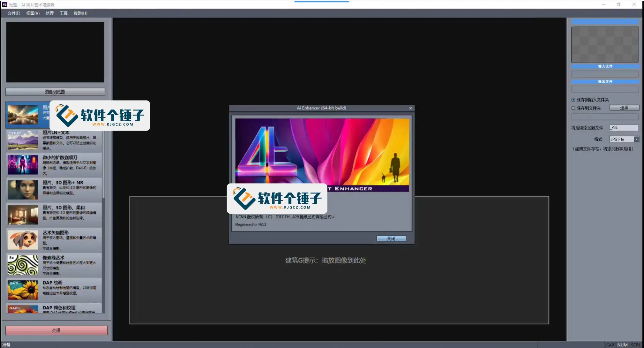This screenshot has height=348, width=644.
Task: Click the 4E splash logo image
Action: point(322,155)
